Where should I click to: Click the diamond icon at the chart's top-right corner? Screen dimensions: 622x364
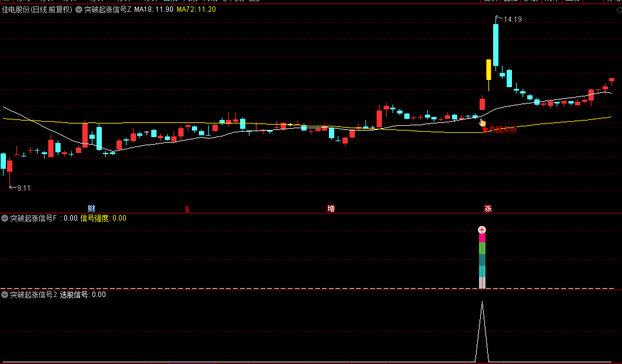(x=619, y=9)
